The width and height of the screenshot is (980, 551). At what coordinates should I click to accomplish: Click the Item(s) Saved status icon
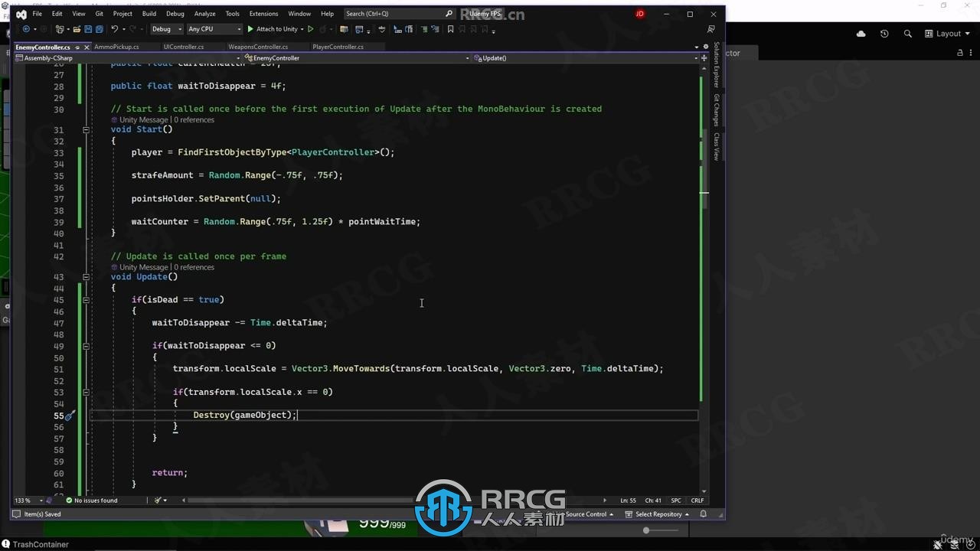click(x=17, y=514)
